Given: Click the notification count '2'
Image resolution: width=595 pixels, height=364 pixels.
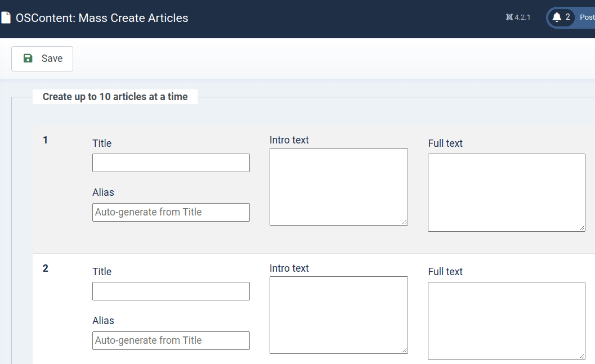Looking at the screenshot, I should tap(567, 17).
